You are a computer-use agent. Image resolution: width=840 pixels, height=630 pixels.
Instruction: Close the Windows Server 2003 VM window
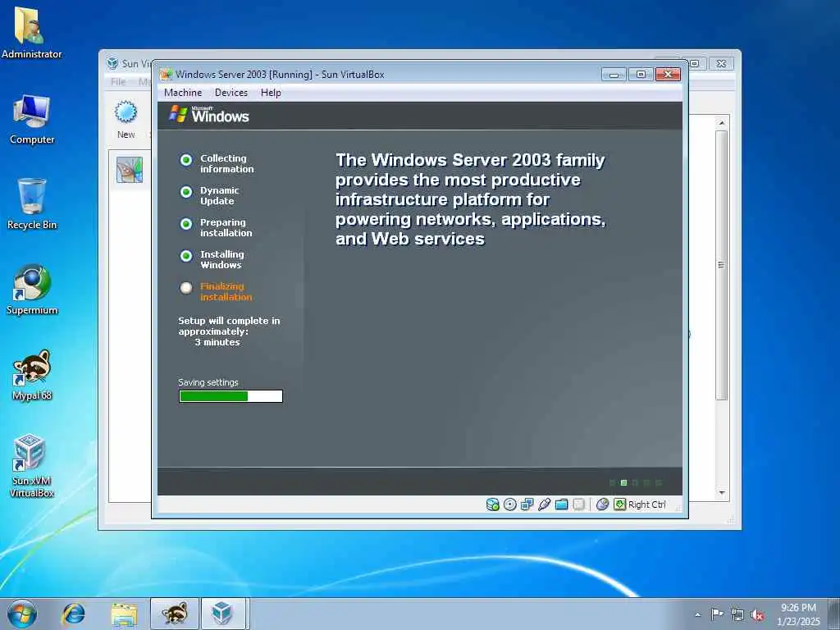[x=668, y=75]
